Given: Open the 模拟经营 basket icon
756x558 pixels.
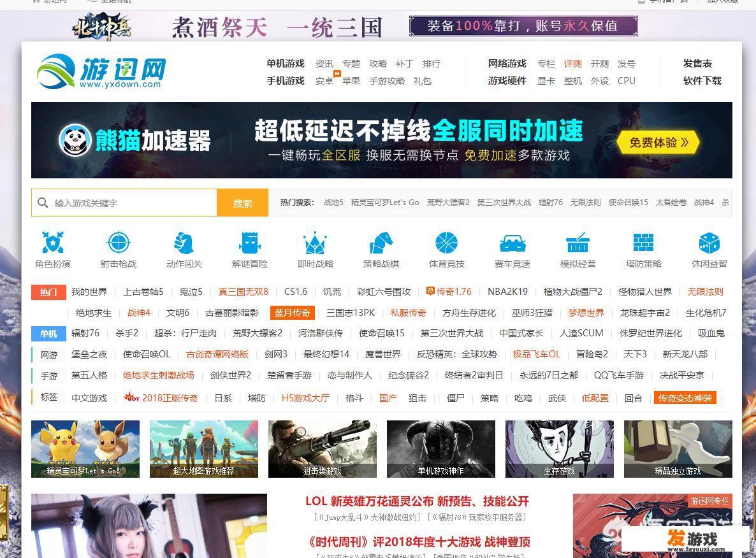Looking at the screenshot, I should coord(578,243).
